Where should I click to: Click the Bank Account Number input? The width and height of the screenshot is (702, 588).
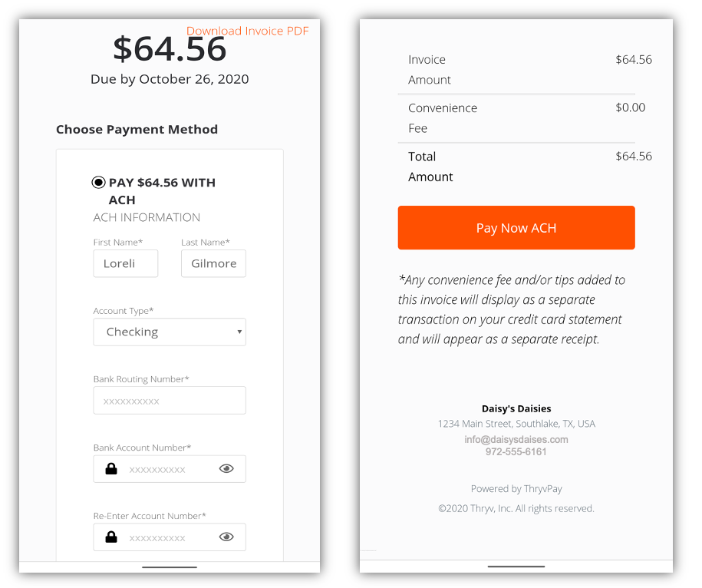point(170,469)
